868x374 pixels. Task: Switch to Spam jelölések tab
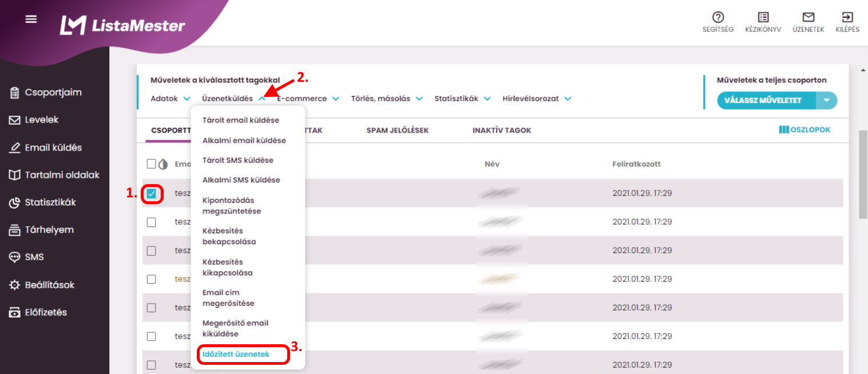[398, 130]
